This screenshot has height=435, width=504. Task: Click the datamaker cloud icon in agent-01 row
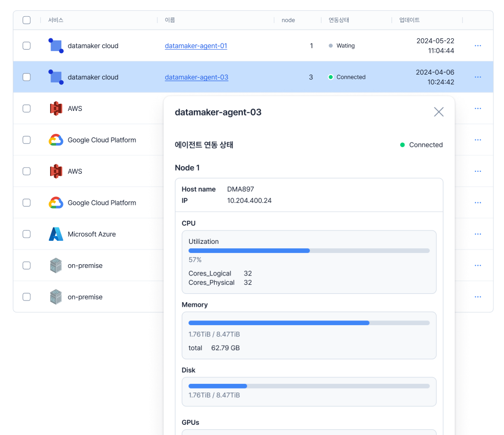[56, 45]
